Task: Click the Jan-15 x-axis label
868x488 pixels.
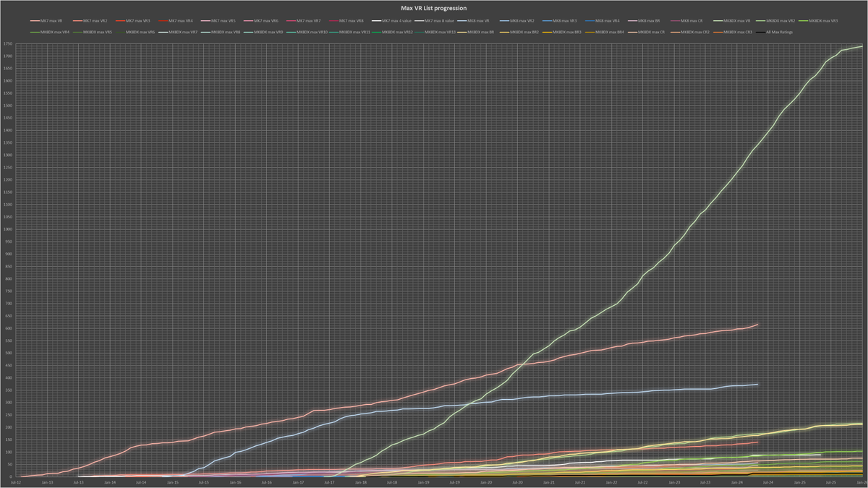Action: pos(171,481)
